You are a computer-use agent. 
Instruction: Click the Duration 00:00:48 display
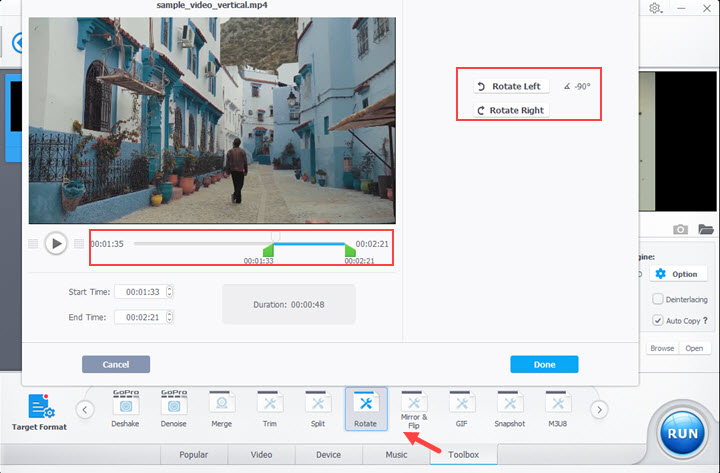coord(289,304)
